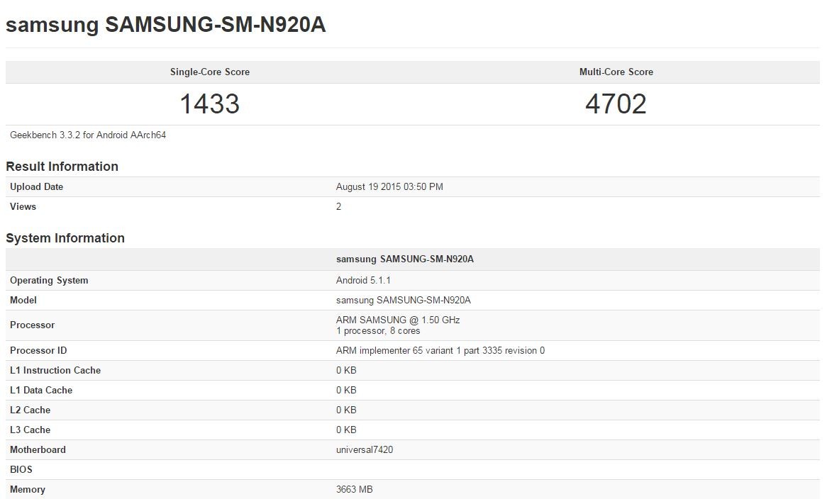827x504 pixels.
Task: Select the Model value samsung SAMSUNG-SM-N920A
Action: pos(404,300)
